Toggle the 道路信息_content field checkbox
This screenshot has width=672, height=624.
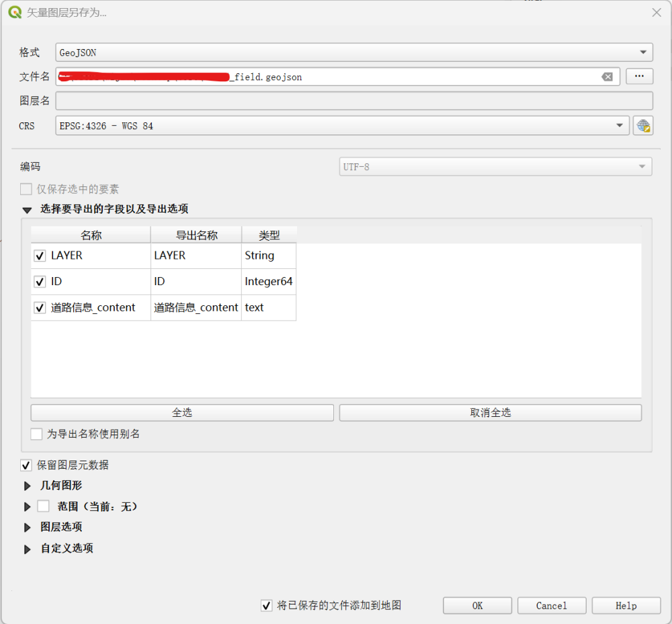pos(40,308)
